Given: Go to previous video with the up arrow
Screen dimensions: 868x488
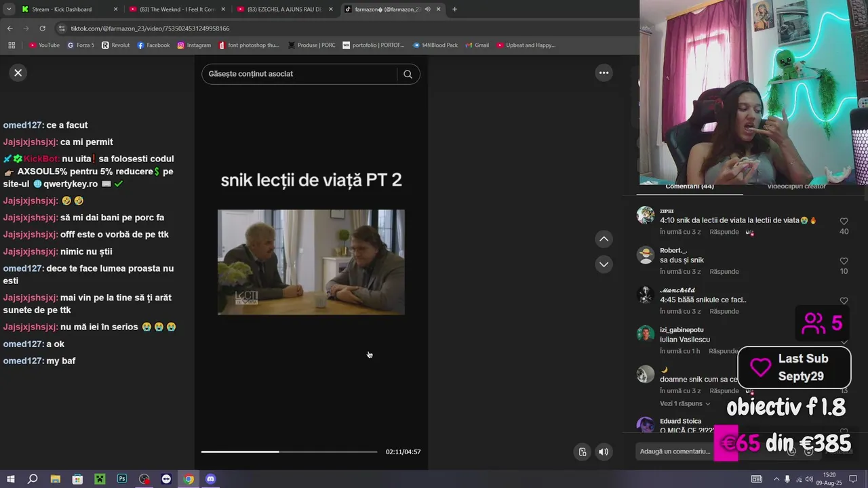Looking at the screenshot, I should 604,239.
